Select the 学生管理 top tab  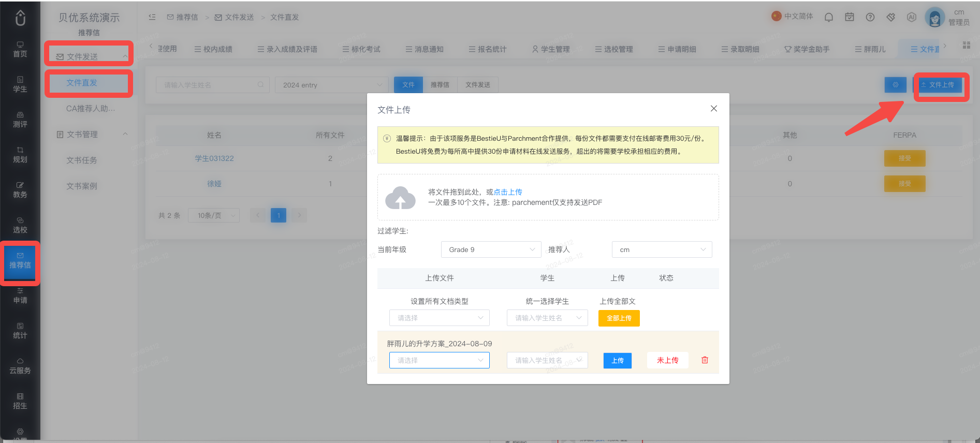(x=551, y=49)
